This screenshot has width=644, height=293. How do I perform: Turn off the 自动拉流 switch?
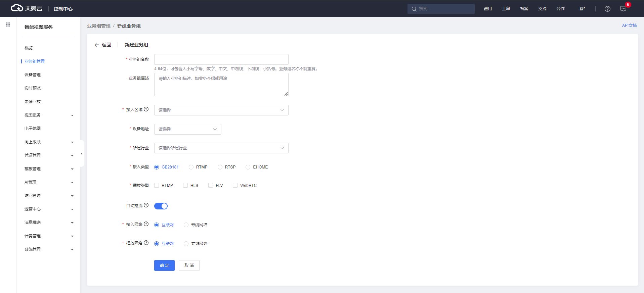[161, 206]
